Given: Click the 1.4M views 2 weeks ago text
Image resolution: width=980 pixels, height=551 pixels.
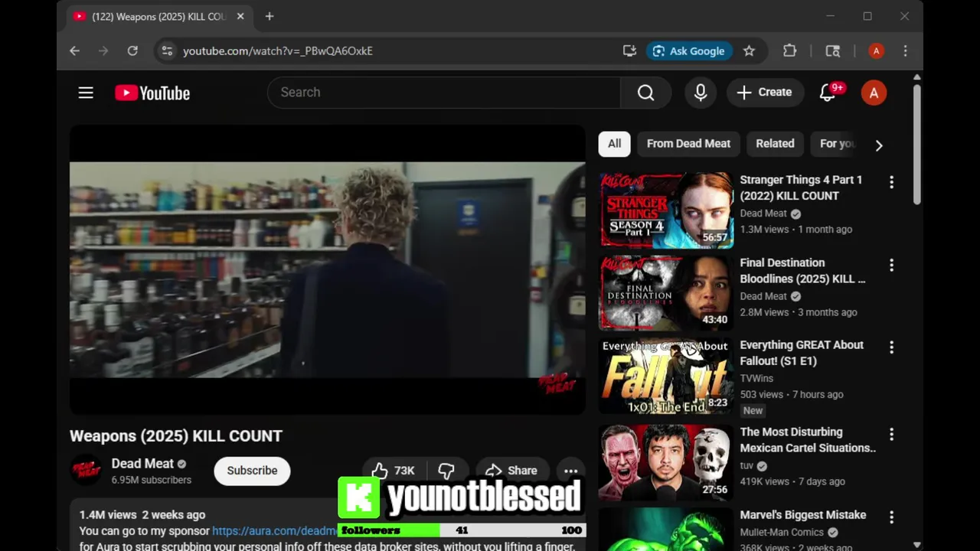Looking at the screenshot, I should tap(142, 515).
